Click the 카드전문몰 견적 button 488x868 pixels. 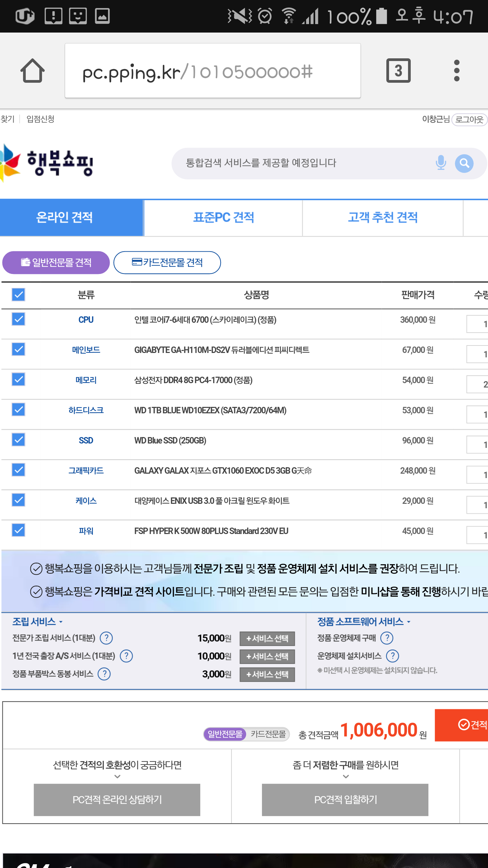167,262
